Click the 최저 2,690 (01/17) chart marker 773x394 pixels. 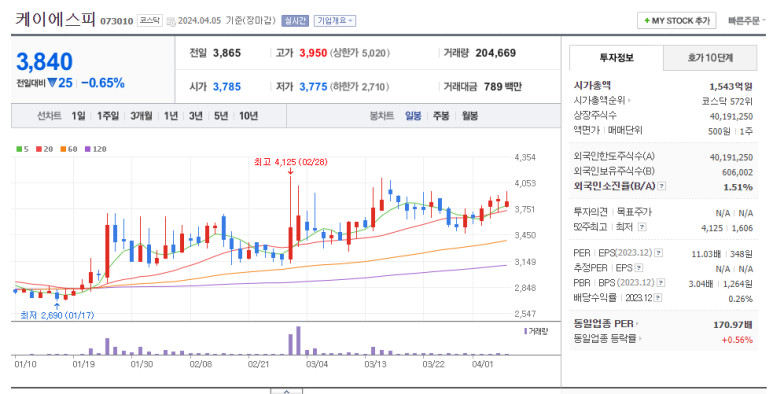[x=57, y=315]
